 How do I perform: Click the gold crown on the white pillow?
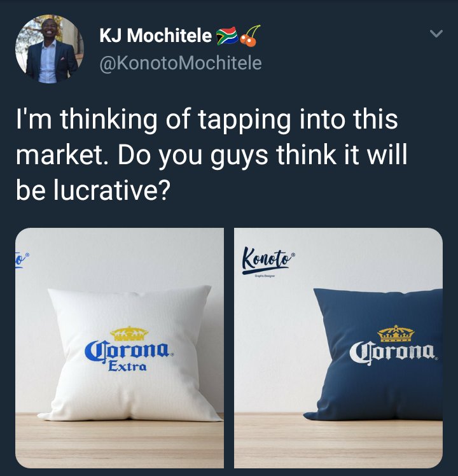click(129, 333)
